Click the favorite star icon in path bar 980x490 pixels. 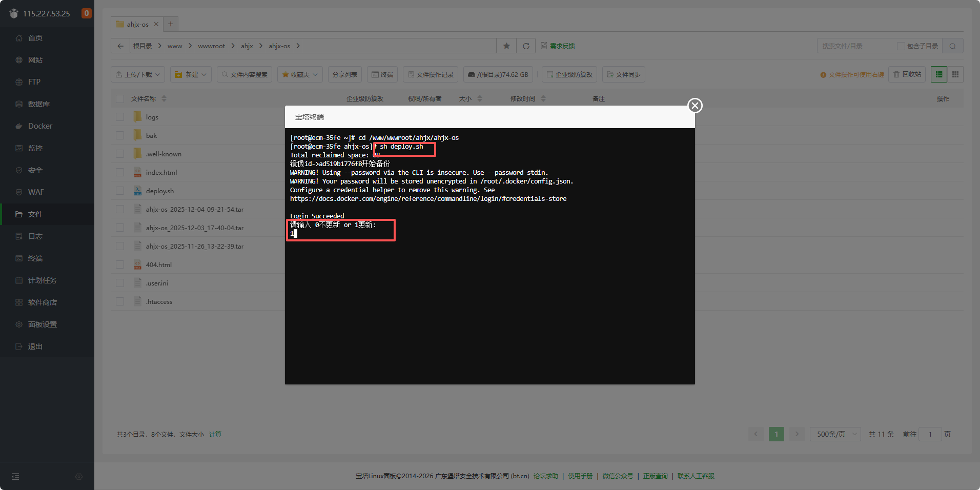tap(506, 46)
